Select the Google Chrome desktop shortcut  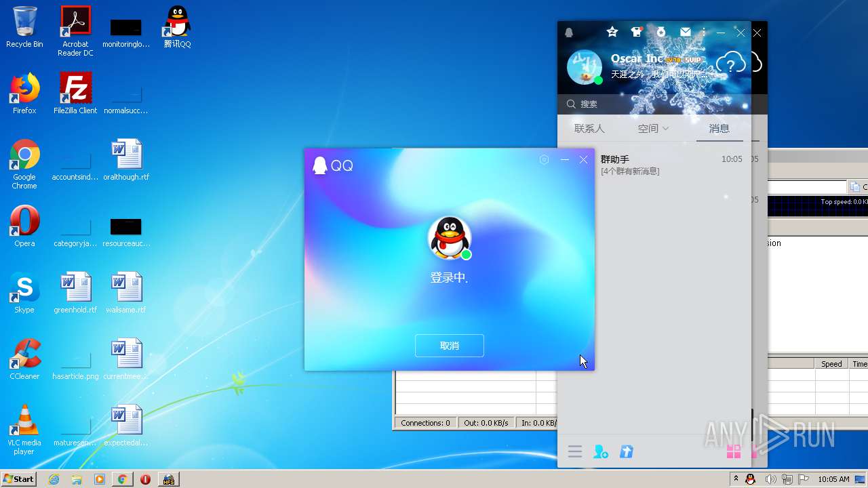(24, 164)
